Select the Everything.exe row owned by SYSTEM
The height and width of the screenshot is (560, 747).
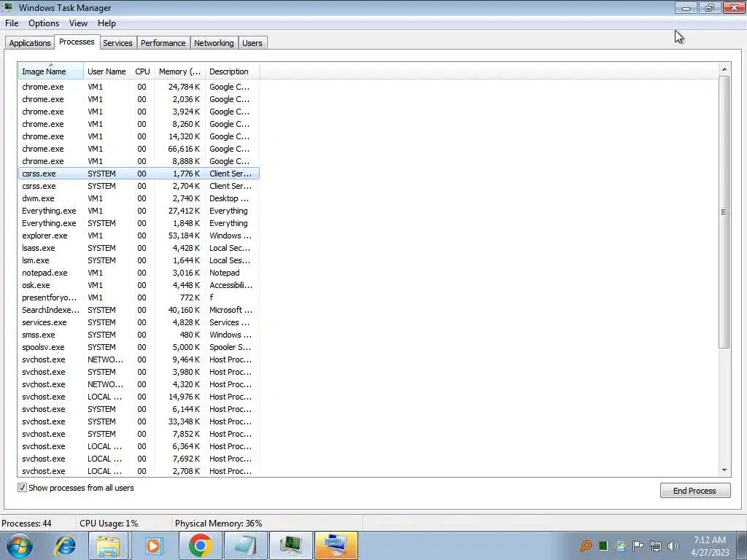139,223
